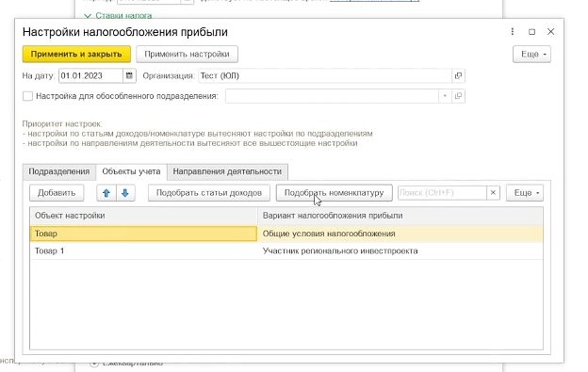588x372 pixels.
Task: Click the Поиск (Ctrl+F) search box
Action: point(442,192)
